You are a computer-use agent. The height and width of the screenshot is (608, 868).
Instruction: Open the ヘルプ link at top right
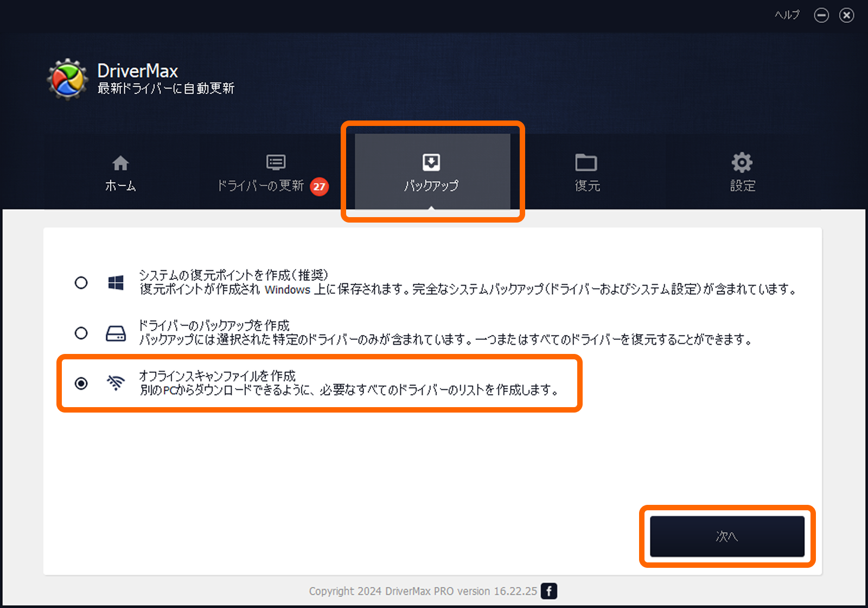(787, 15)
